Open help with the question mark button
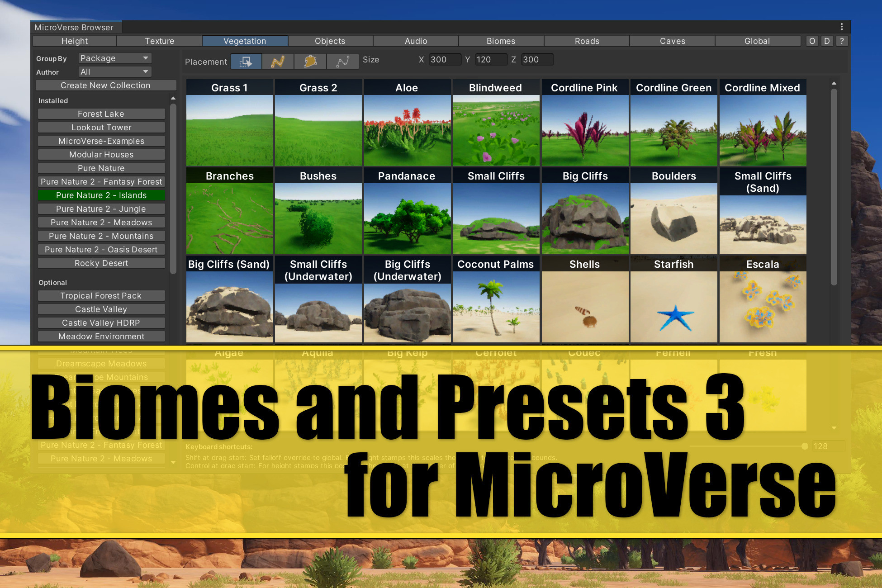This screenshot has width=882, height=588. click(841, 41)
